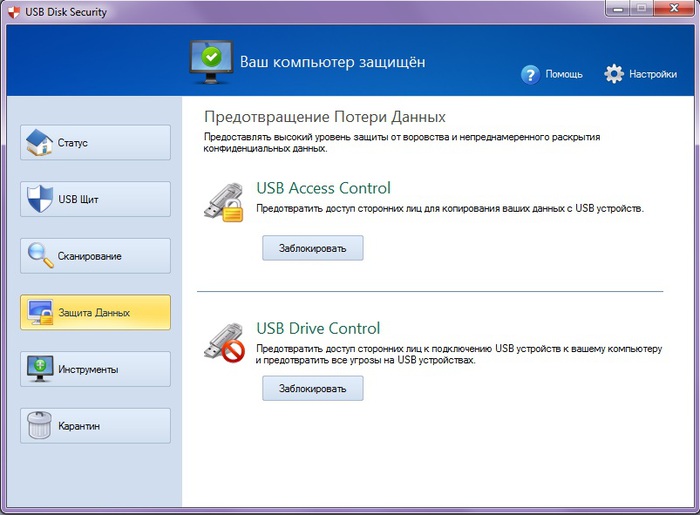Image resolution: width=700 pixels, height=515 pixels.
Task: Click the USB Disk Security title bar shield icon
Action: tap(14, 12)
